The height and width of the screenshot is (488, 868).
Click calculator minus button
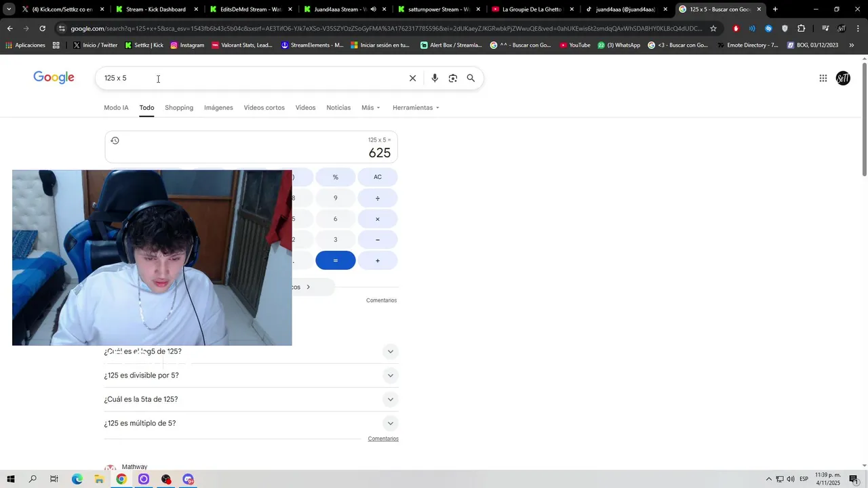point(378,240)
